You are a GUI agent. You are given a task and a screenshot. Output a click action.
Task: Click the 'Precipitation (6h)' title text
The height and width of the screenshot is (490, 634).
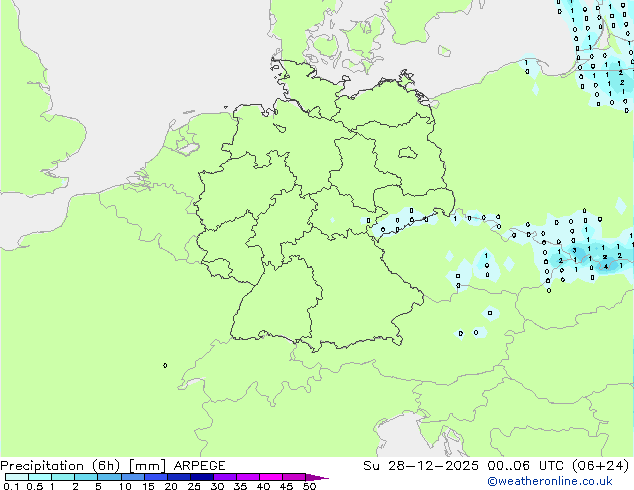(60, 466)
